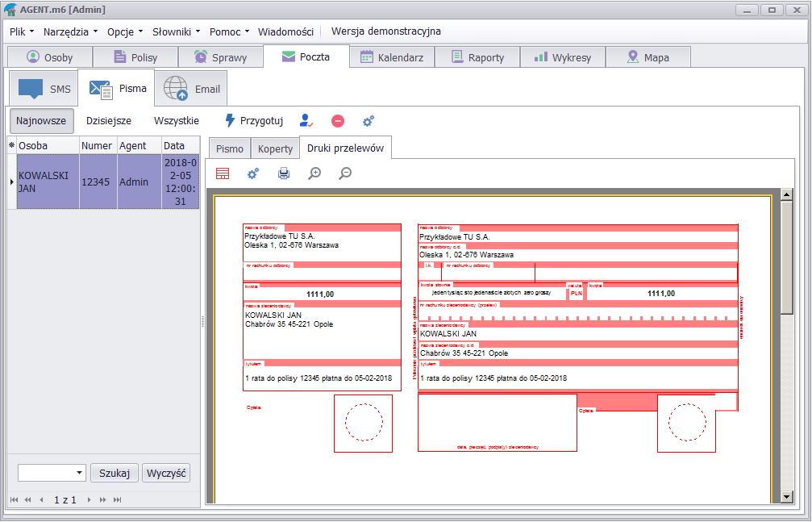
Task: Sort by Numer column header
Action: [x=98, y=146]
